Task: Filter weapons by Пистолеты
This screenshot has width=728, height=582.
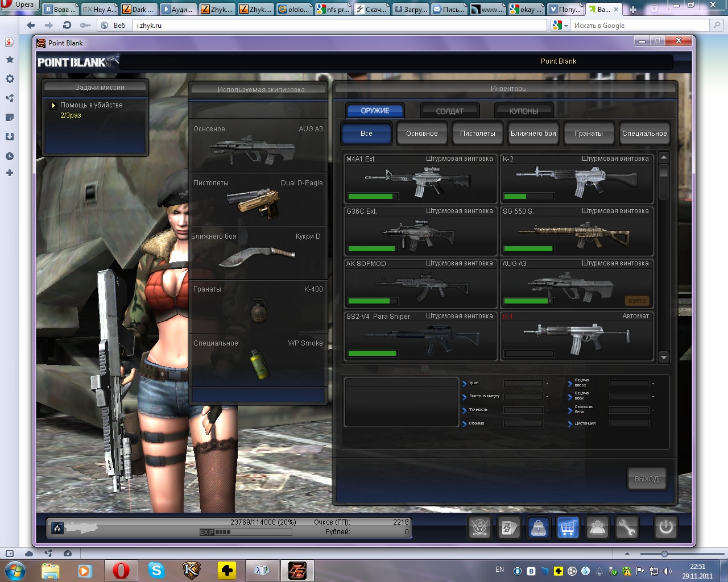Action: (477, 134)
